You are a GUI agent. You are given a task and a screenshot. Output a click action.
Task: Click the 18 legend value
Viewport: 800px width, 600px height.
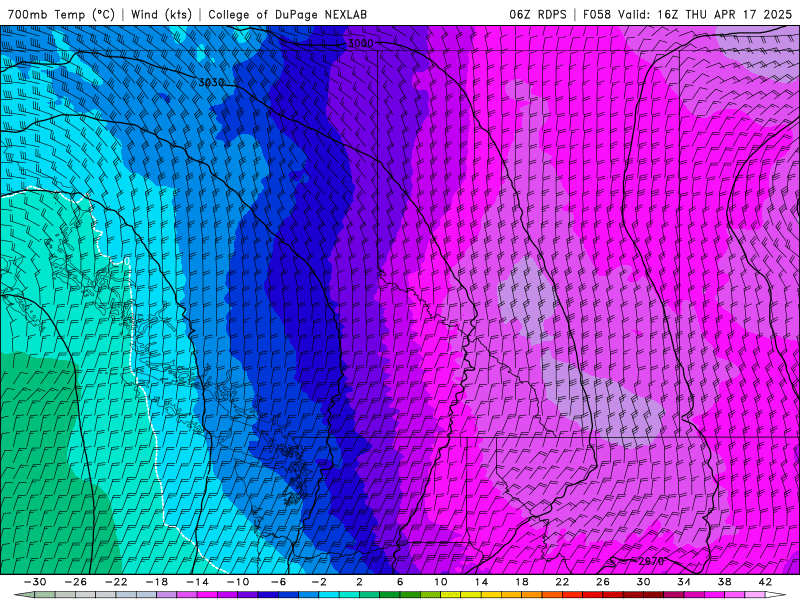coord(522,582)
